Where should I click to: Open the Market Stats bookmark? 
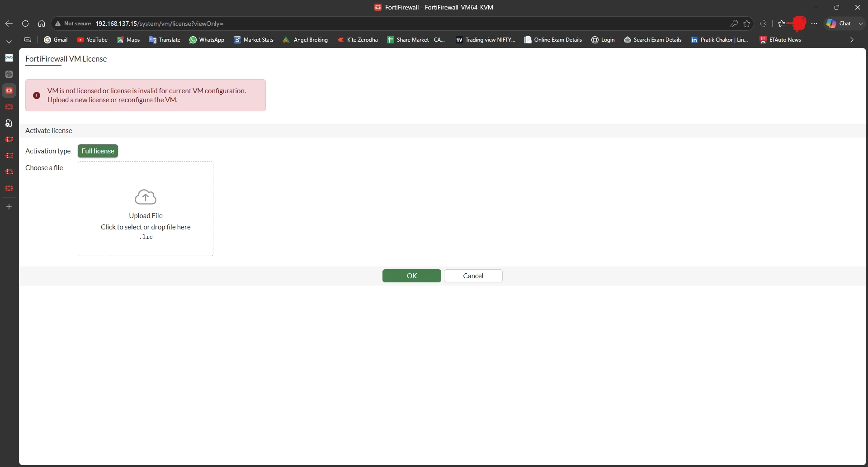pyautogui.click(x=254, y=40)
